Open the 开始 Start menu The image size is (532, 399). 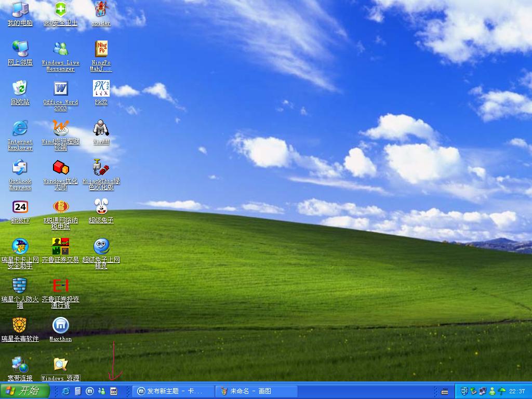coord(25,391)
